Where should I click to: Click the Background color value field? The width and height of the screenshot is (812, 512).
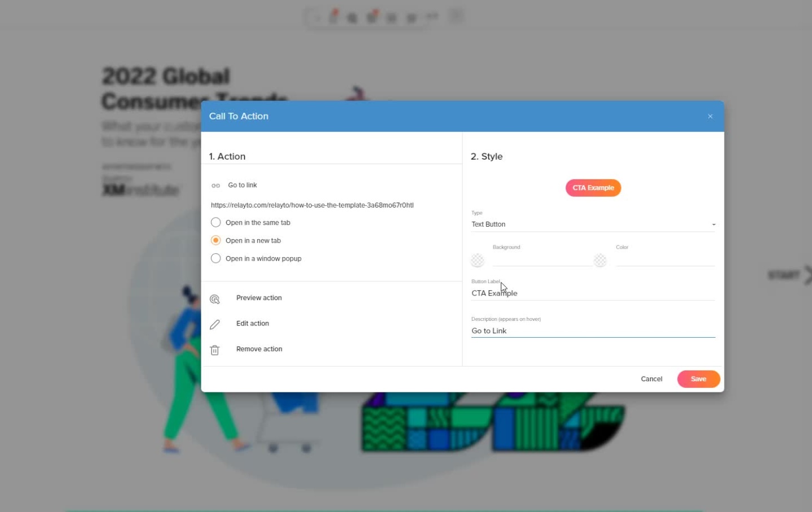[x=541, y=260]
